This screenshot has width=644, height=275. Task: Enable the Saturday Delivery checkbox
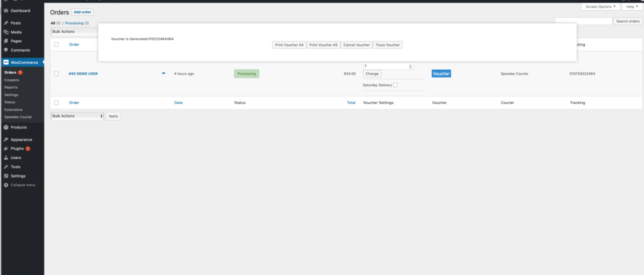click(395, 85)
